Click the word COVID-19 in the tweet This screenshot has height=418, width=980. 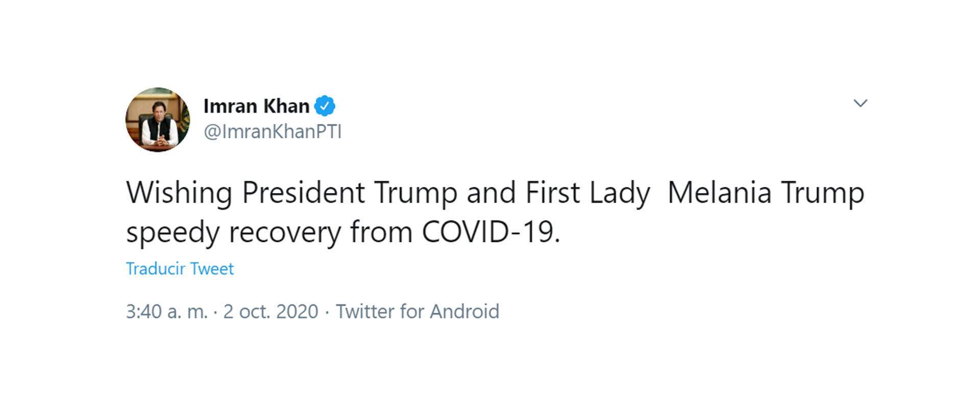[491, 232]
